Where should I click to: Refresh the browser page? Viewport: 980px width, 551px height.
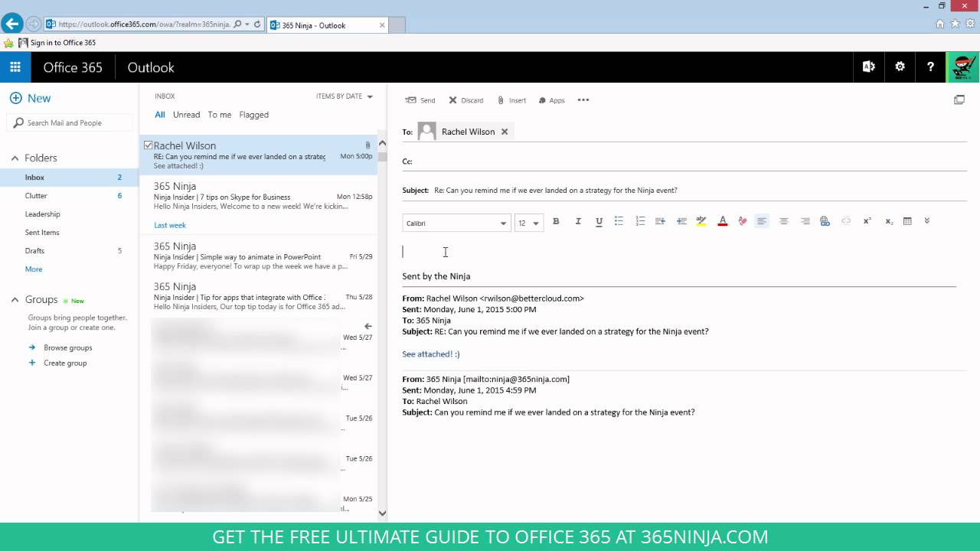[x=257, y=24]
